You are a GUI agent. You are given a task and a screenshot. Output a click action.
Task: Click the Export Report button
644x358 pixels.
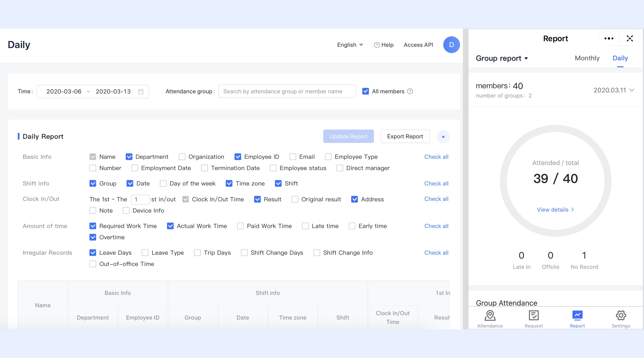[405, 136]
